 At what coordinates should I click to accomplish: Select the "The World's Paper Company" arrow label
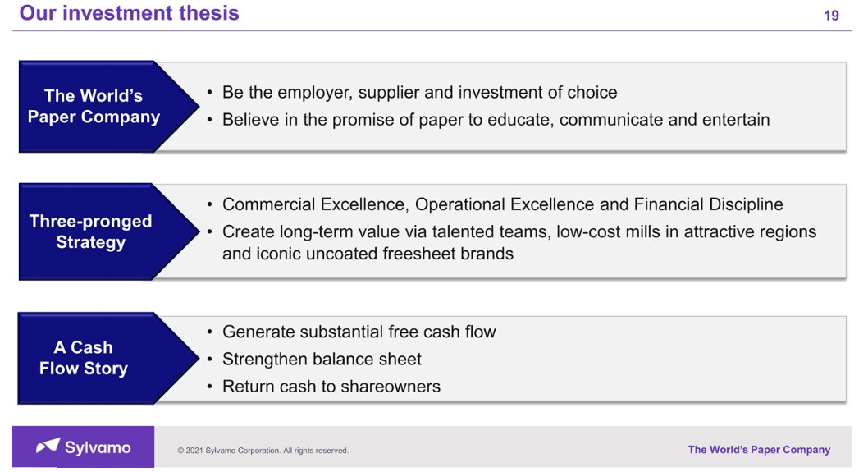[94, 107]
